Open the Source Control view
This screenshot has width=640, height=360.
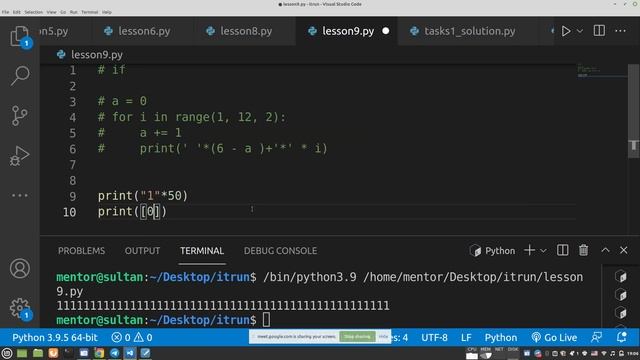click(x=19, y=116)
